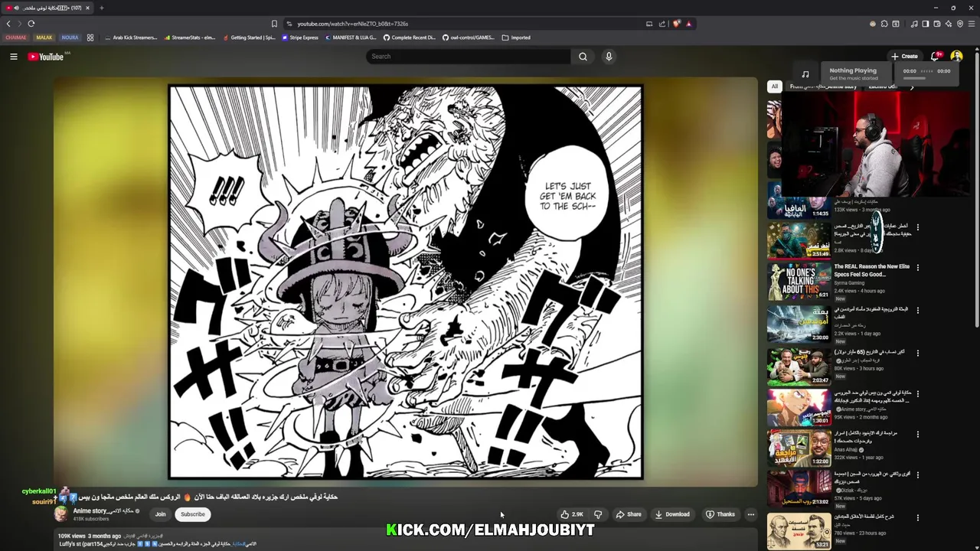Open Getting Started Spi... bookmark
Screen dimensions: 980x551
point(249,37)
